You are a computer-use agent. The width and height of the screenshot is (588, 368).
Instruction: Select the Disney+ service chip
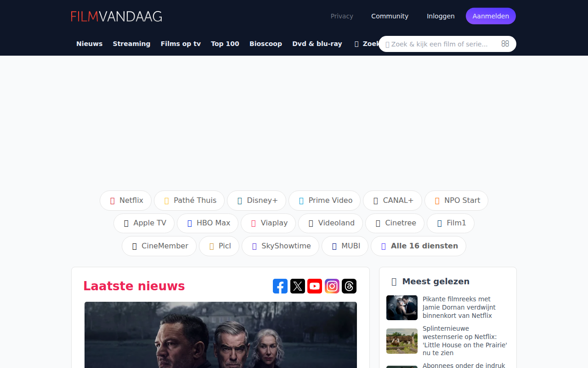pos(256,201)
